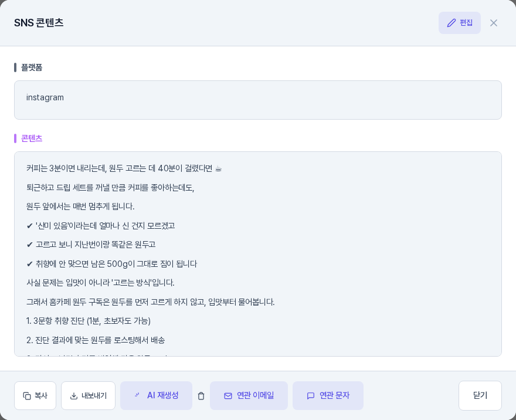
Task: Click line '2. 진단 결과에 맞는 원두를'
Action: [96, 340]
